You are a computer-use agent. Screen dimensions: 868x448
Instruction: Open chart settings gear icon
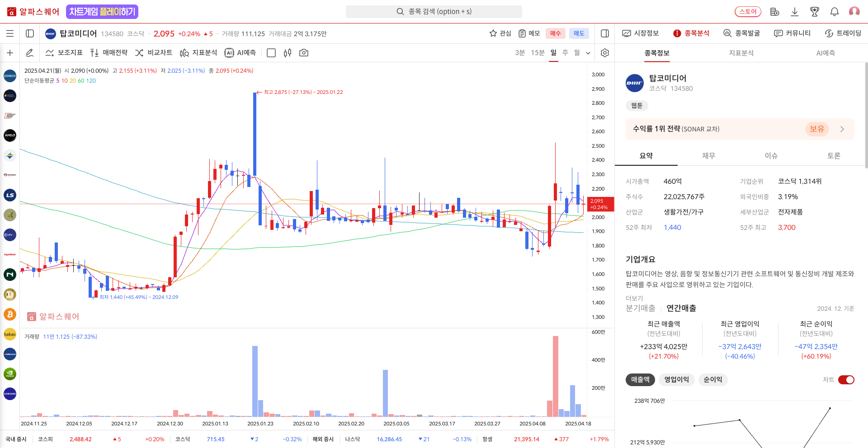click(604, 53)
